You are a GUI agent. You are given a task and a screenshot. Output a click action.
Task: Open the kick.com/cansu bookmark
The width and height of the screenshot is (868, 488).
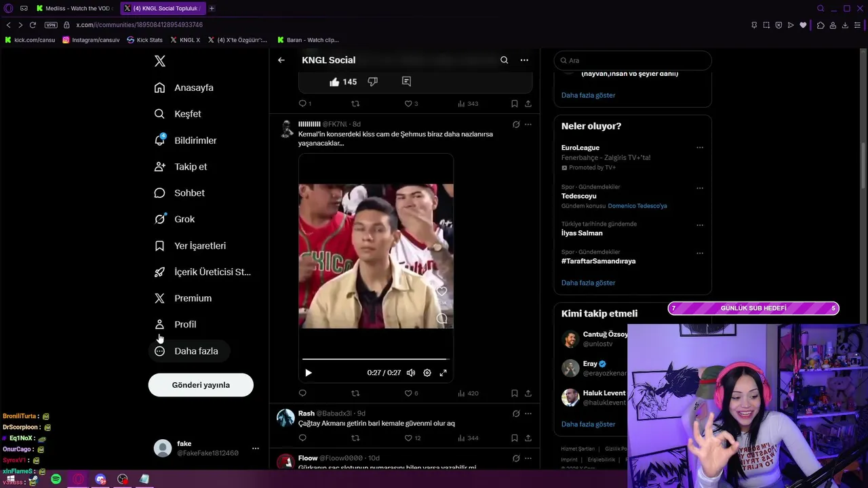point(30,40)
